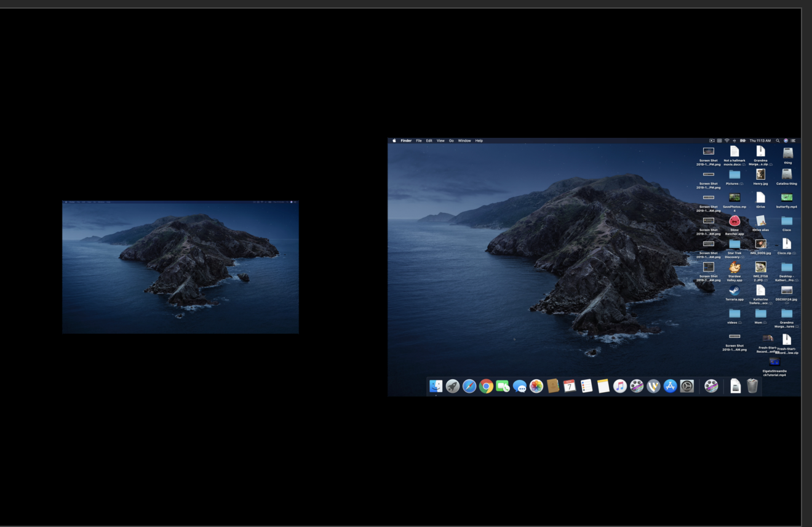Viewport: 812px width, 527px height.
Task: Open Spotlight search magnifier in menu bar
Action: [x=778, y=140]
